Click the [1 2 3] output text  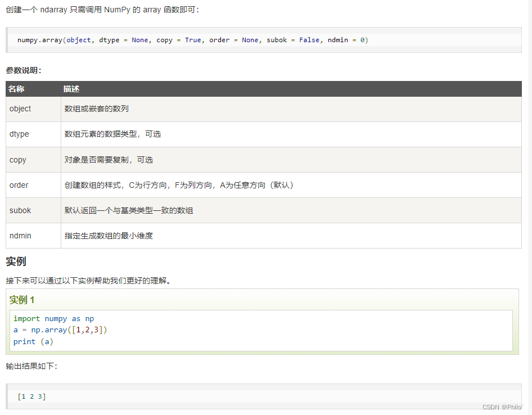31,396
